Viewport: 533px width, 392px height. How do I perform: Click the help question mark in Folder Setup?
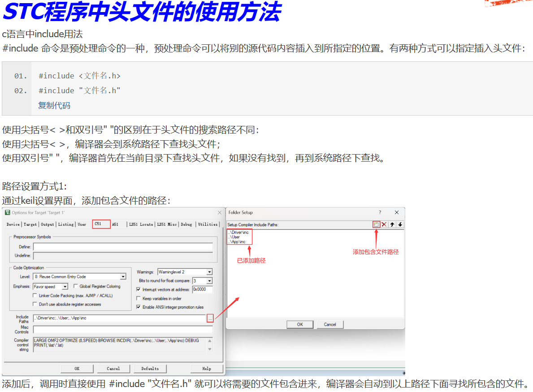380,212
